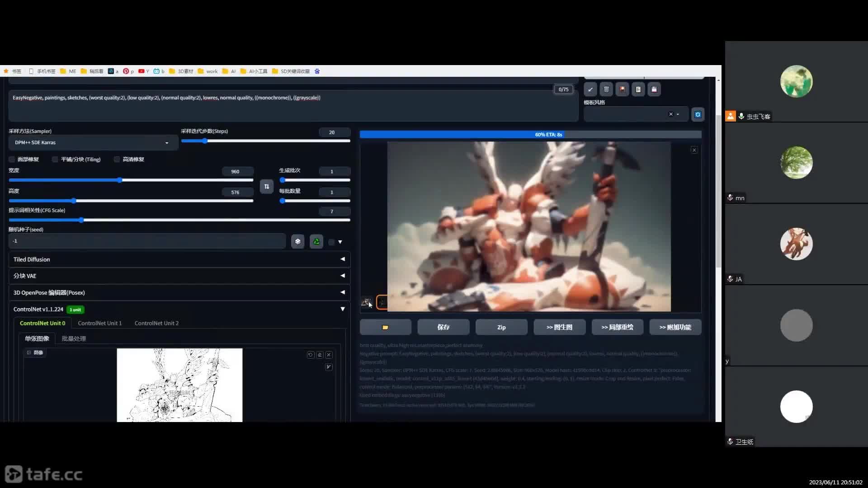Switch to ControlNet Unit 2 tab
This screenshot has height=488, width=868.
(x=156, y=323)
